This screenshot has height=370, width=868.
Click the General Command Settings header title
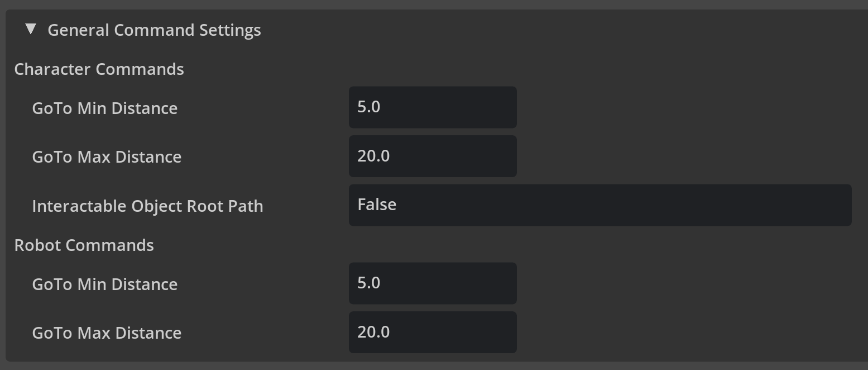tap(154, 30)
